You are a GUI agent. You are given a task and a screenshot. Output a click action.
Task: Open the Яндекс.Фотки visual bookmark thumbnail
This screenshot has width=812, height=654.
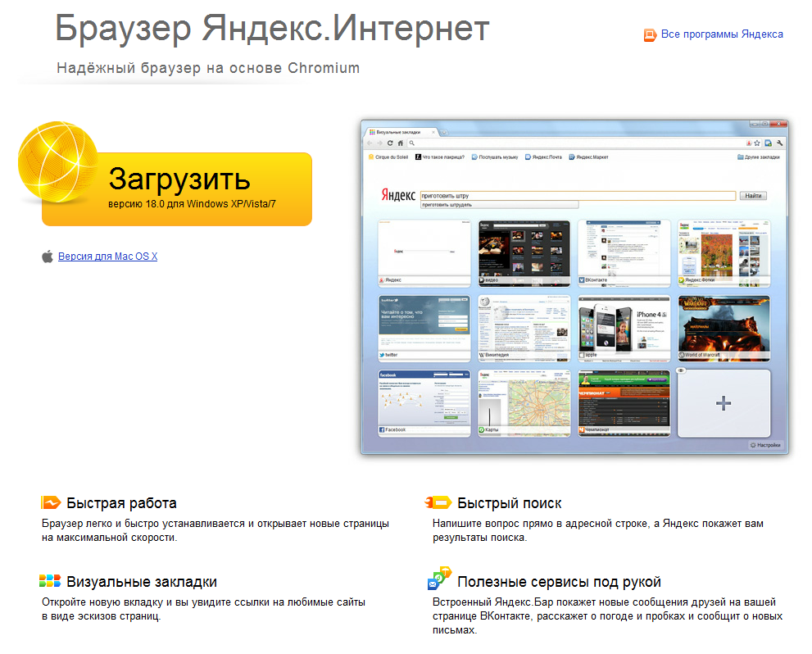click(x=724, y=252)
